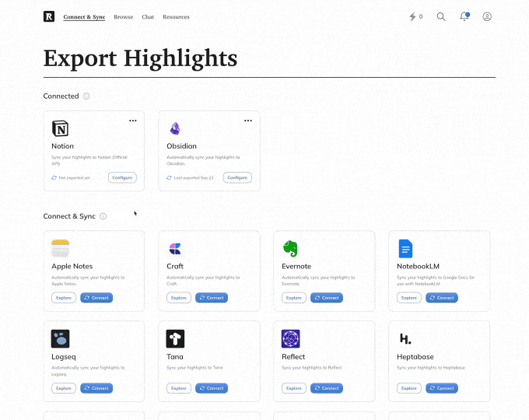Open the Obsidian card three-dot menu
The image size is (529, 420).
coord(248,121)
